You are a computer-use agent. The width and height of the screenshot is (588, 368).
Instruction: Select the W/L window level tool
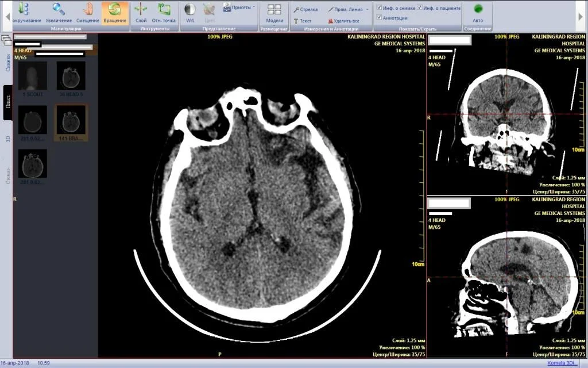click(x=190, y=13)
